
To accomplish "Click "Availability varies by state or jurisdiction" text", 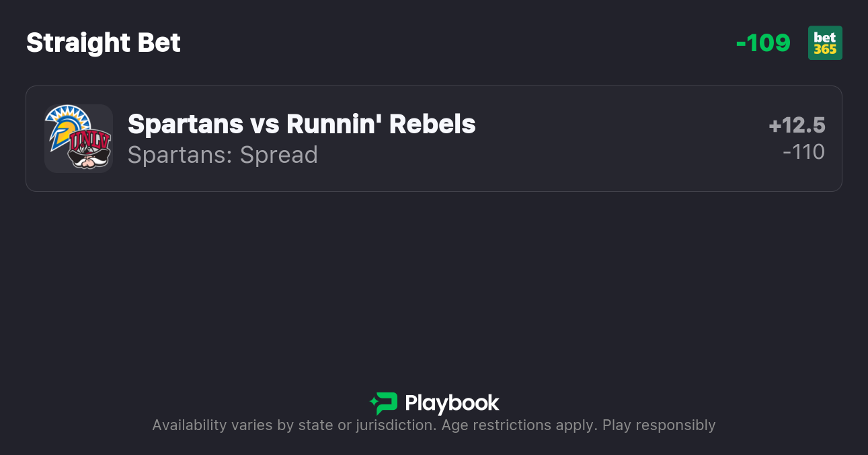I will [x=293, y=425].
